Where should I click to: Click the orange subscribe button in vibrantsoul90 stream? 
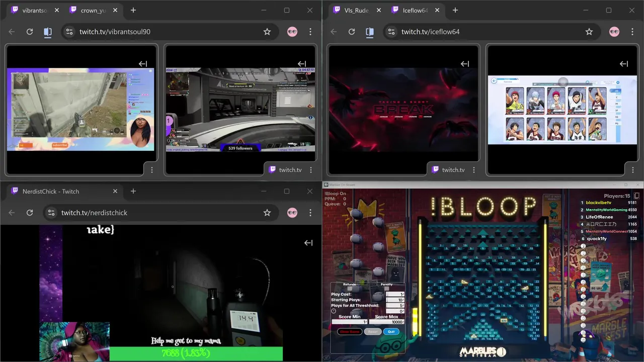(59, 145)
